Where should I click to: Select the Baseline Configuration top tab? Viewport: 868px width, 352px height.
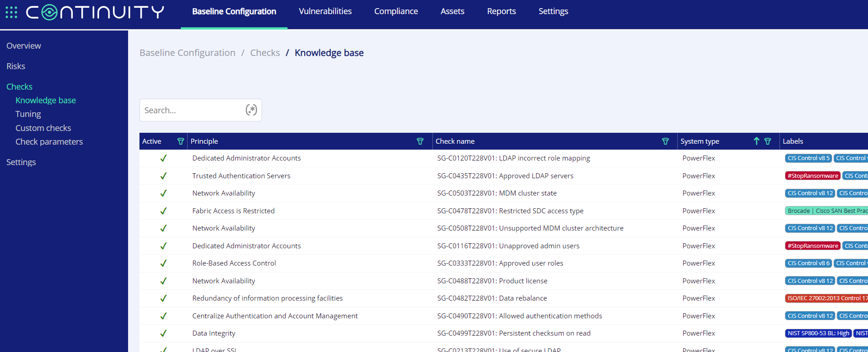[234, 11]
